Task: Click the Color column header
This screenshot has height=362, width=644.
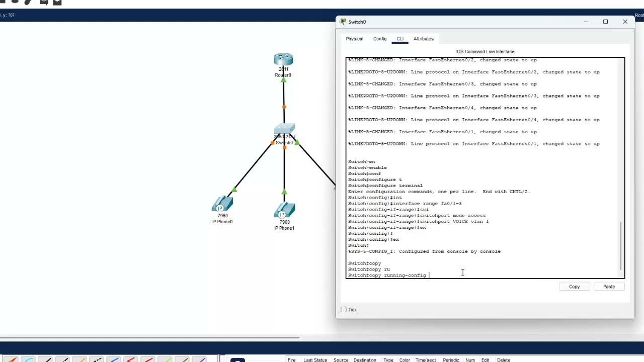Action: coord(405,360)
